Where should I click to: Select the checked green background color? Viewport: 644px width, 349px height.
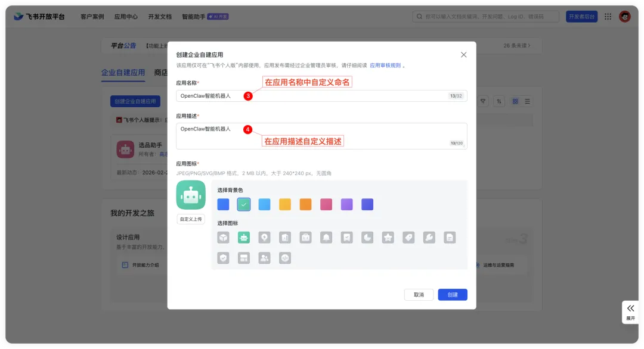pyautogui.click(x=243, y=204)
